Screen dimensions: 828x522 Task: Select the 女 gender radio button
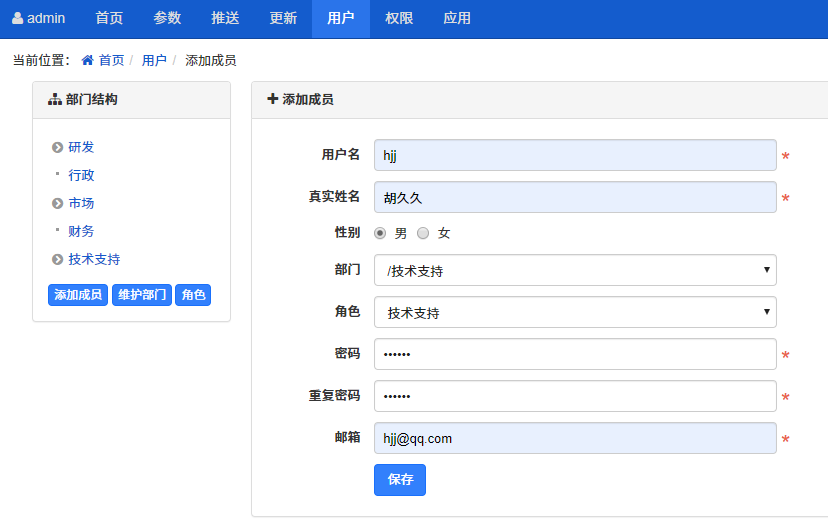click(x=423, y=233)
